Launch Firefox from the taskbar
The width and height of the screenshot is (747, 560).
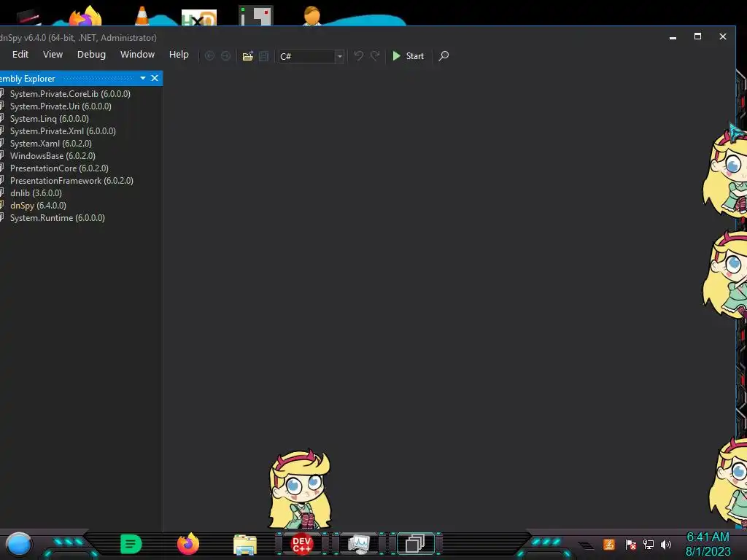pyautogui.click(x=188, y=544)
